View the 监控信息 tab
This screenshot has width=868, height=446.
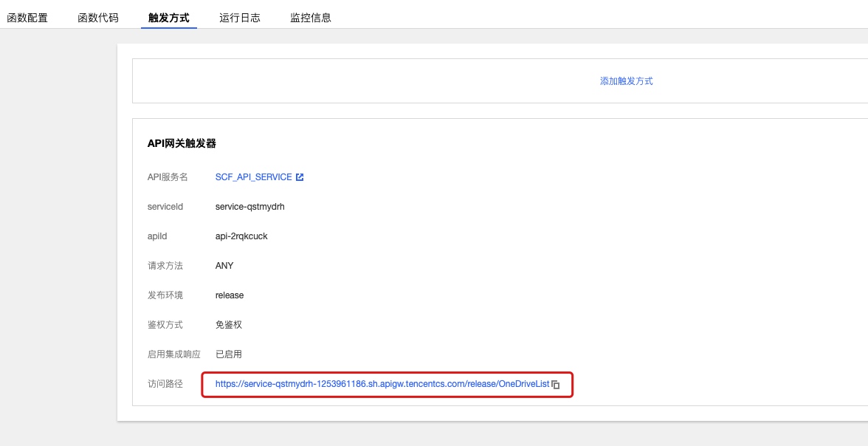pyautogui.click(x=311, y=18)
